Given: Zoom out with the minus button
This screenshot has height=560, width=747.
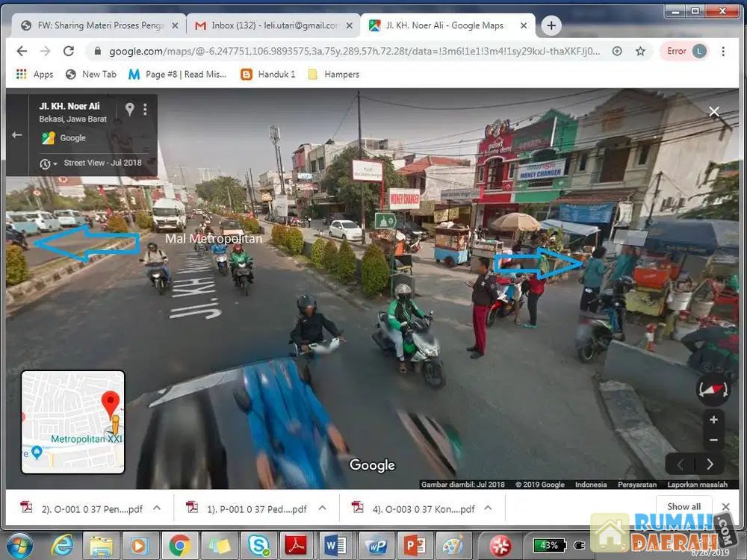Looking at the screenshot, I should [x=713, y=440].
